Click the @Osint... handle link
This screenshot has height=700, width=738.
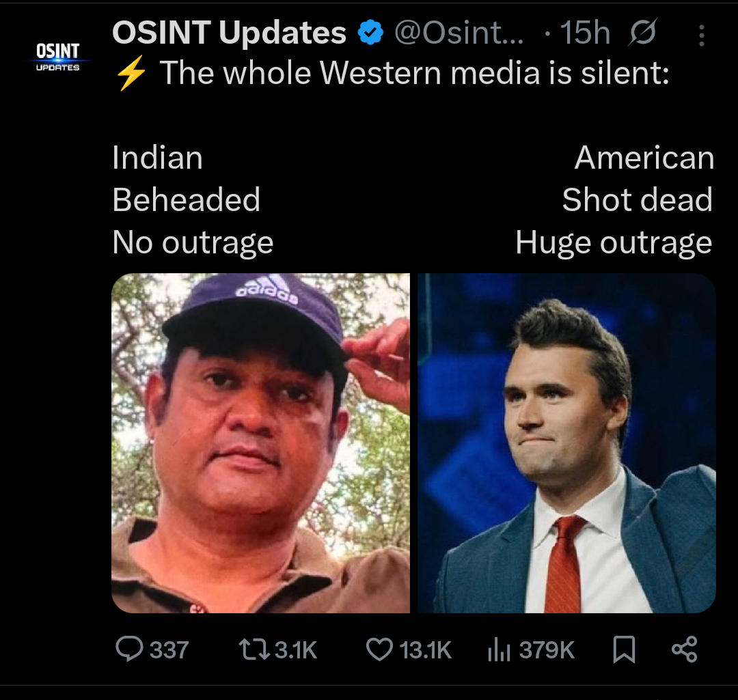459,33
